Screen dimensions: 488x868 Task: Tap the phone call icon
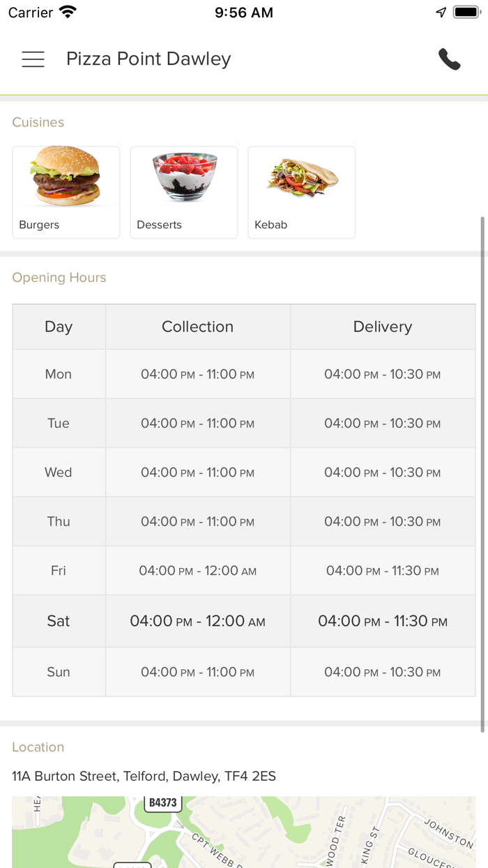pos(450,59)
